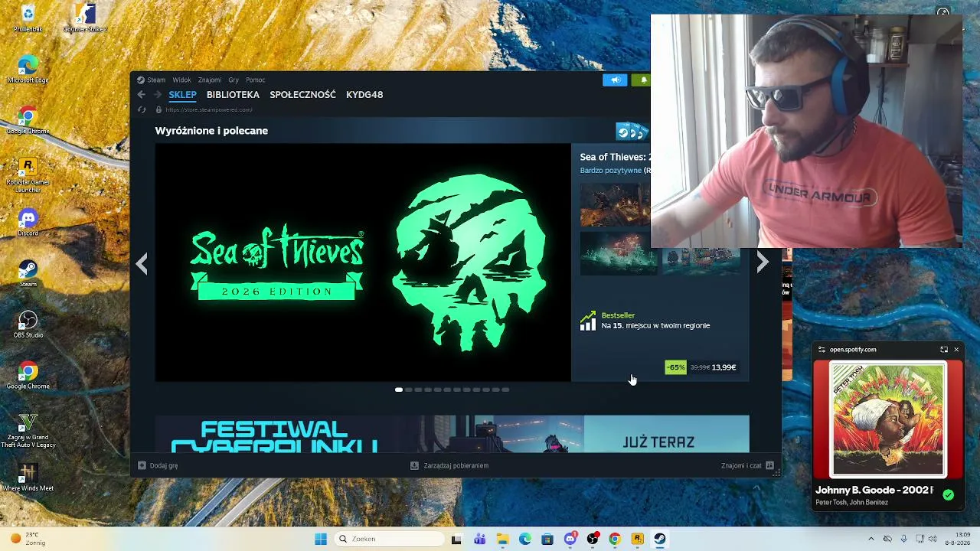Select the Steam desktop shortcut
This screenshot has width=980, height=551.
[28, 273]
